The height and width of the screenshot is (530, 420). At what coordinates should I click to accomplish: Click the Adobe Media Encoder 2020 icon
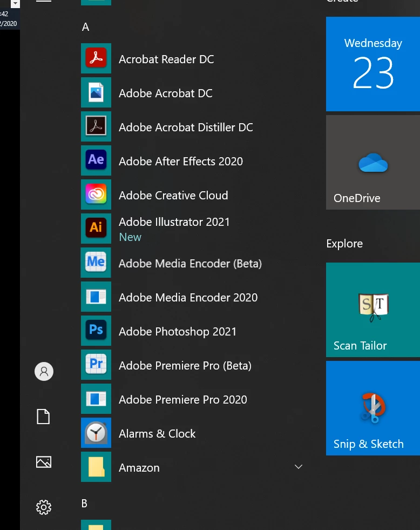tap(96, 297)
